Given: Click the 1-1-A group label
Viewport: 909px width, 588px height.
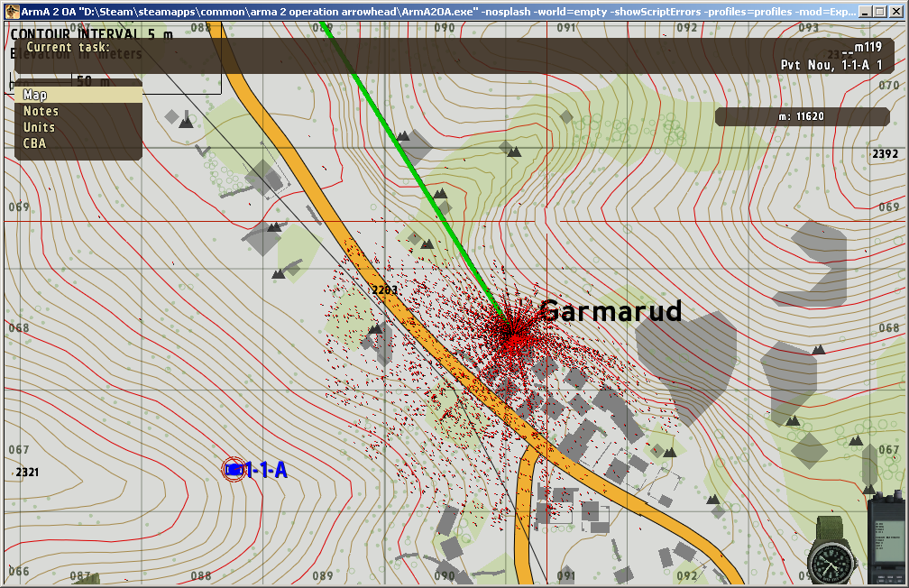Looking at the screenshot, I should coord(267,470).
